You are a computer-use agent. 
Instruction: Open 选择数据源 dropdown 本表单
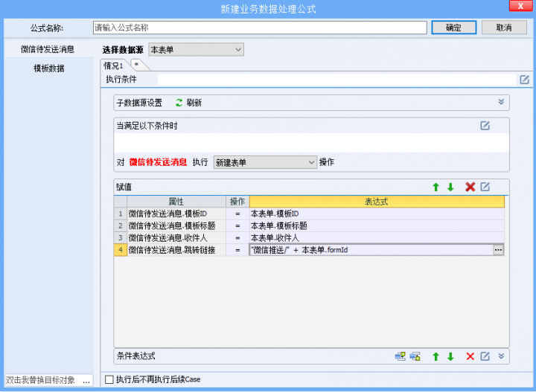196,50
